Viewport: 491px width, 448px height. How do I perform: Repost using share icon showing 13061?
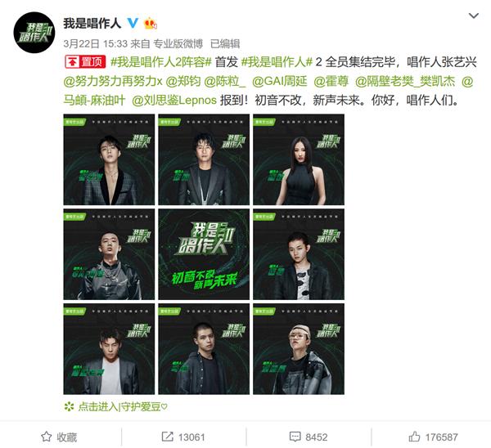[x=183, y=437]
